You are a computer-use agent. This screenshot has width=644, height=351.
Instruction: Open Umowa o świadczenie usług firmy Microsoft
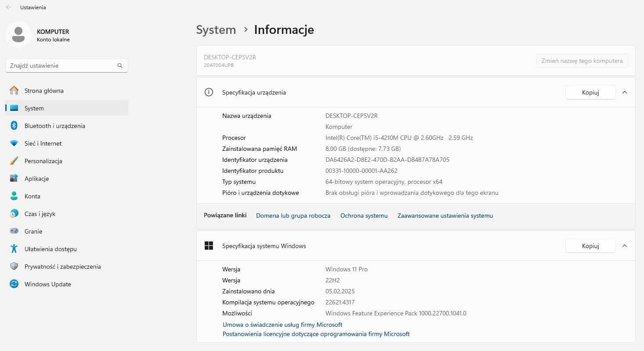click(282, 325)
